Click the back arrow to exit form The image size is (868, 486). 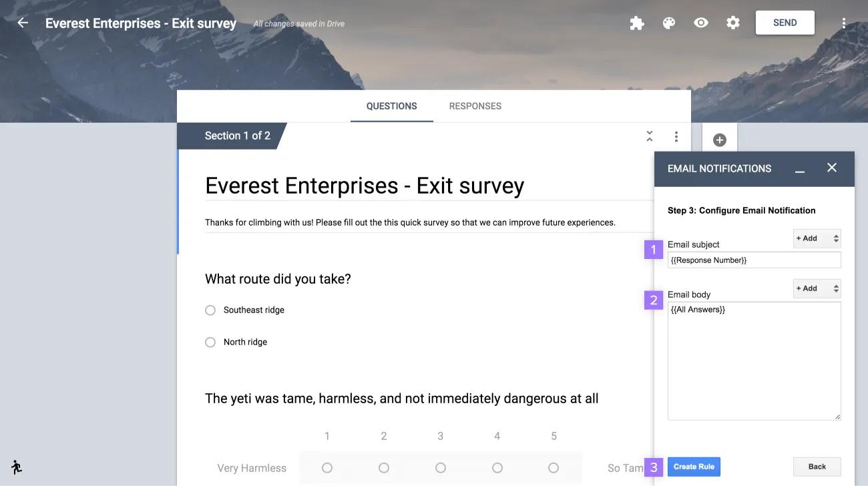[x=23, y=23]
